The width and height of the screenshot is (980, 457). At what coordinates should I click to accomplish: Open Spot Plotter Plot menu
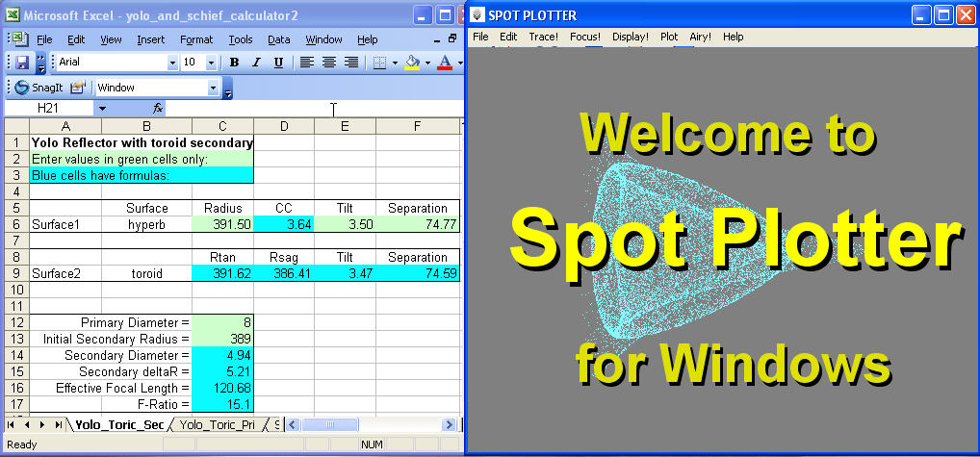[669, 37]
